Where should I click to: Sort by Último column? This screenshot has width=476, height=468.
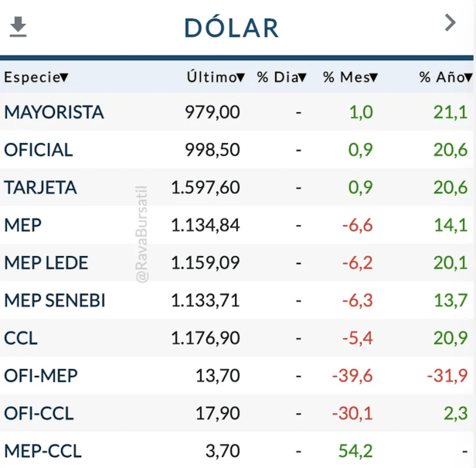(x=215, y=77)
